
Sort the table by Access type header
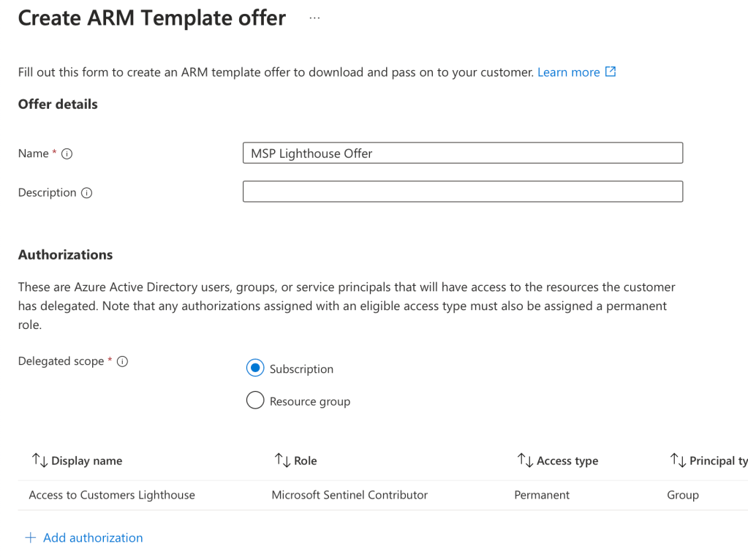(567, 461)
